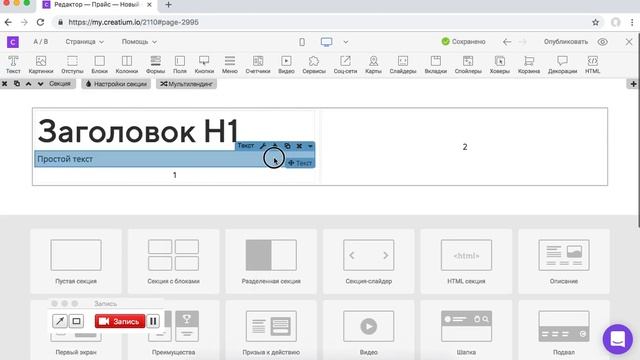Viewport: 640px width, 360px height.
Task: Switch to mobile device preview
Action: [302, 42]
